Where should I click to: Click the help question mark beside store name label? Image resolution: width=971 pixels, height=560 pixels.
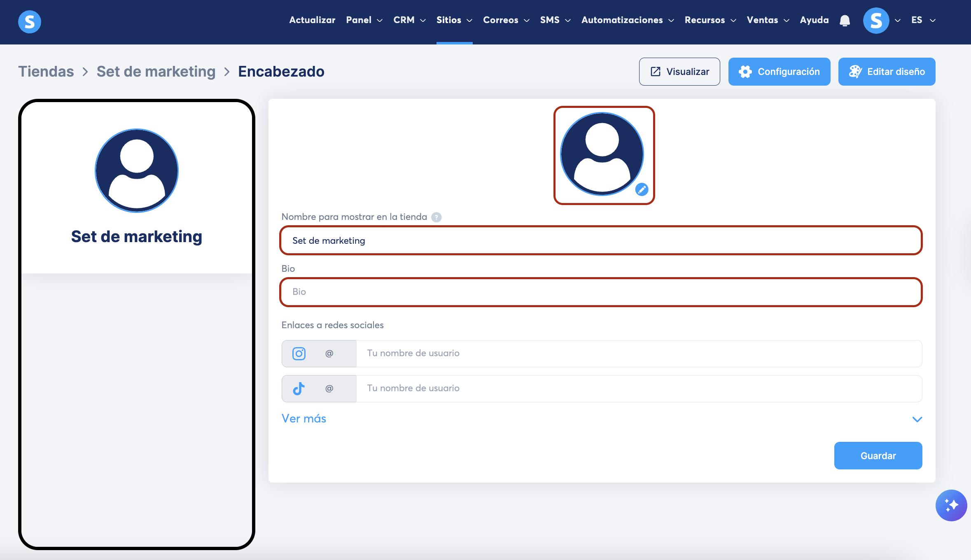pos(436,217)
